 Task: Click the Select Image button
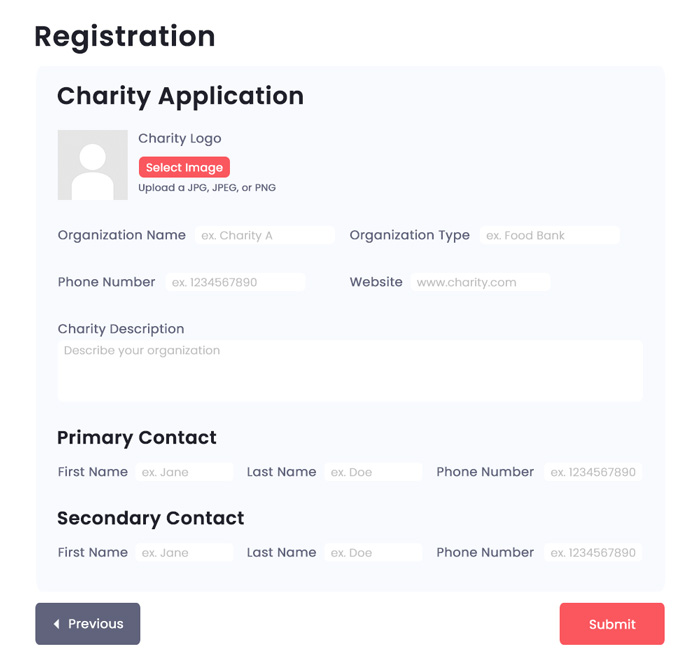click(184, 167)
